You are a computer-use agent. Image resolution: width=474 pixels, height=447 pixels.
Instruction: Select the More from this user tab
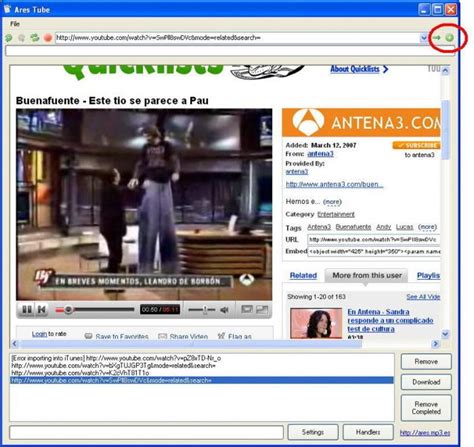pyautogui.click(x=367, y=275)
